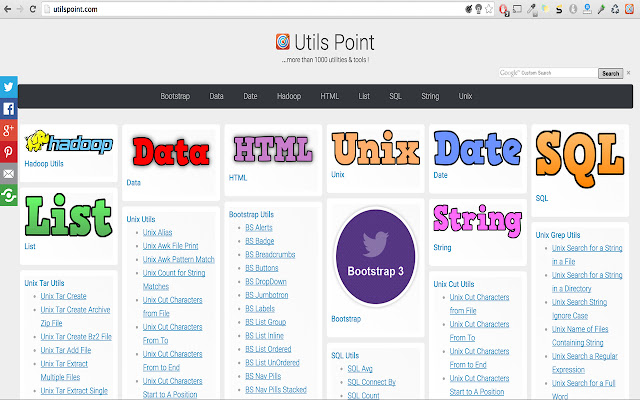Open HTML in the navigation bar
The width and height of the screenshot is (640, 400).
329,96
